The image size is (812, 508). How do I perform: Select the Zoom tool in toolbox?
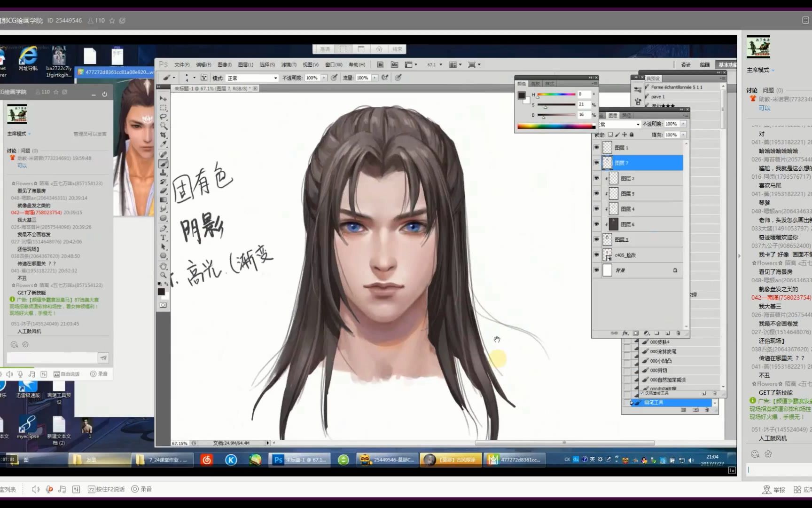pyautogui.click(x=163, y=275)
